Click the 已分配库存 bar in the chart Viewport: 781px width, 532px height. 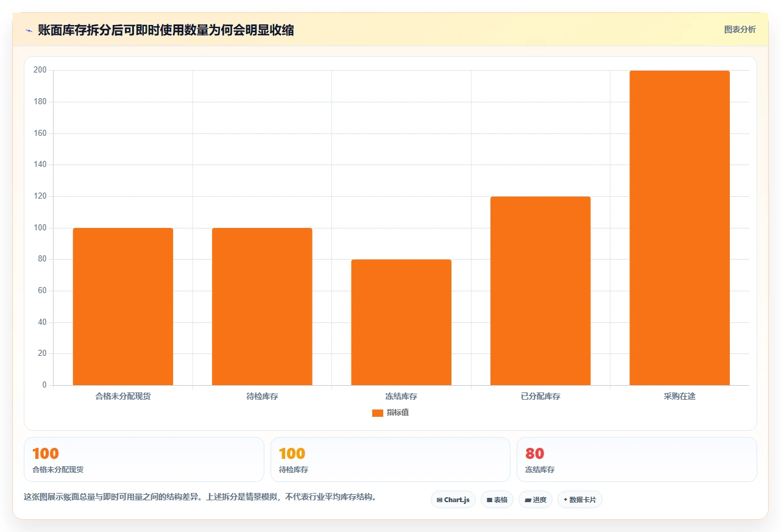540,291
